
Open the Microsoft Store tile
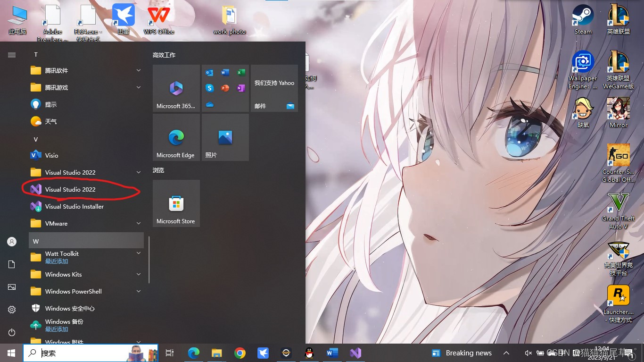click(x=176, y=203)
